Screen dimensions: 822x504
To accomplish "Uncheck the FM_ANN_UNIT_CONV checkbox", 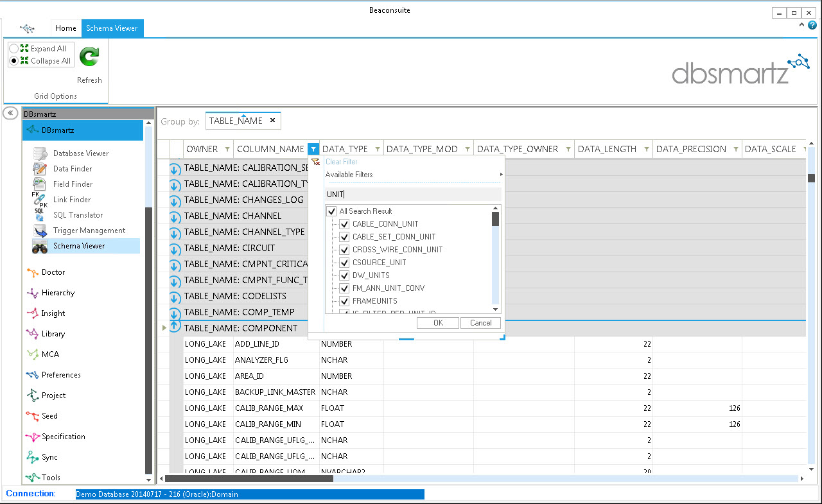I will [x=345, y=288].
